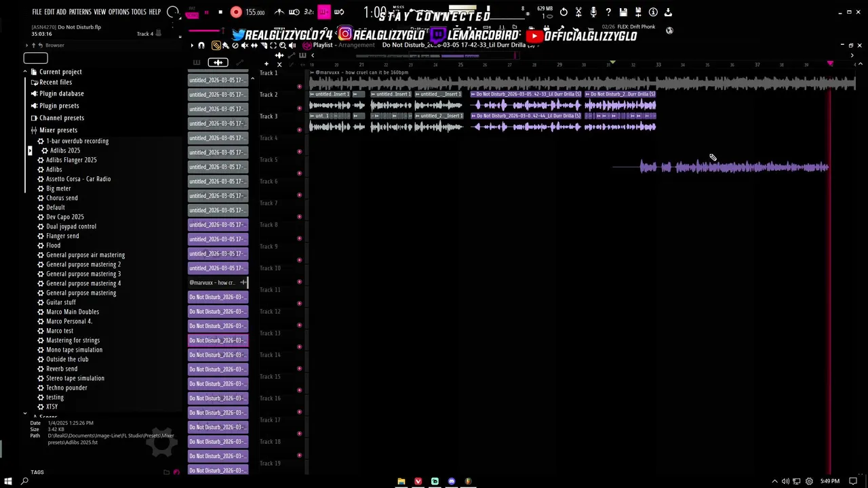Show patterns piano tab in picker panel
Screen dimensions: 868x488
pyautogui.click(x=197, y=62)
